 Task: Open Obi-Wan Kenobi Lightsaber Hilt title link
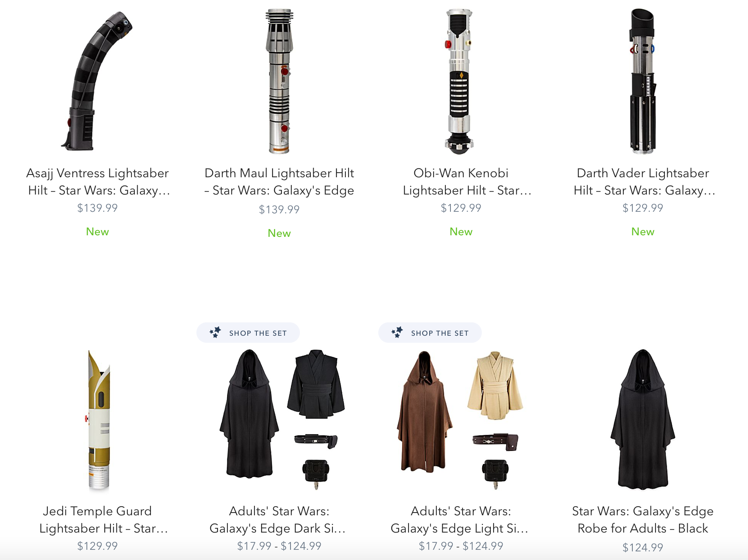(x=461, y=182)
